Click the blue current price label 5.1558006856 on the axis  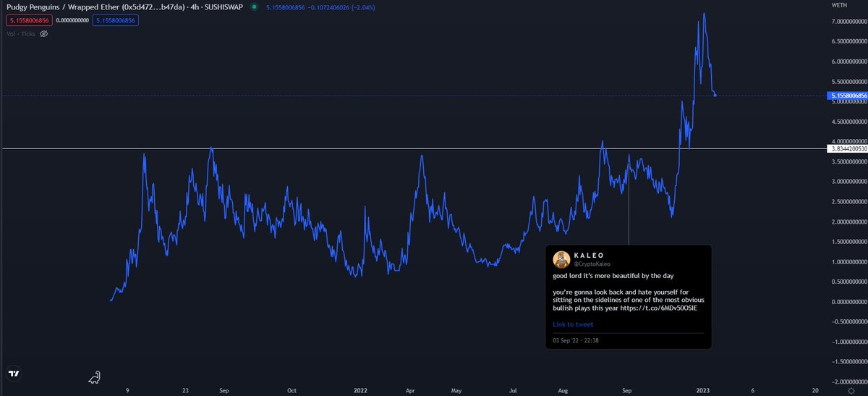pyautogui.click(x=847, y=96)
